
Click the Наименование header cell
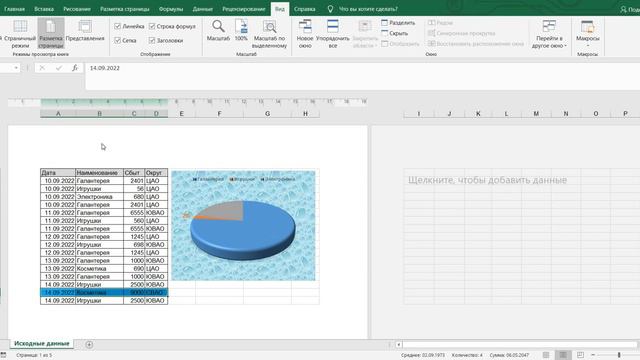(x=99, y=173)
